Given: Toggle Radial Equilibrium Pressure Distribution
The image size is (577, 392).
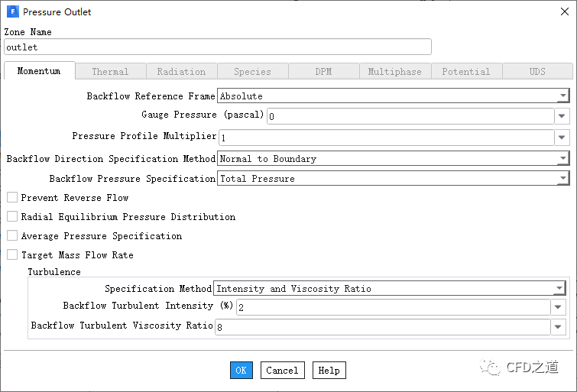Looking at the screenshot, I should (x=12, y=217).
